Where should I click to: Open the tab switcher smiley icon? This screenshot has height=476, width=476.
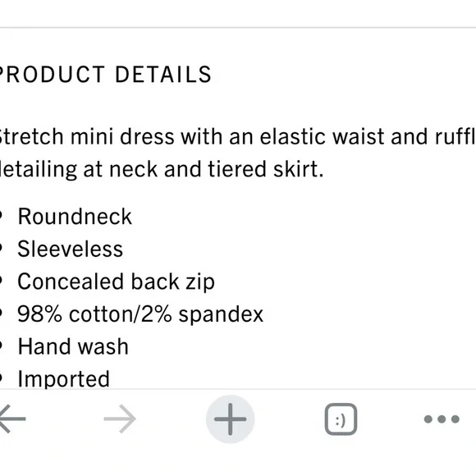tap(341, 419)
